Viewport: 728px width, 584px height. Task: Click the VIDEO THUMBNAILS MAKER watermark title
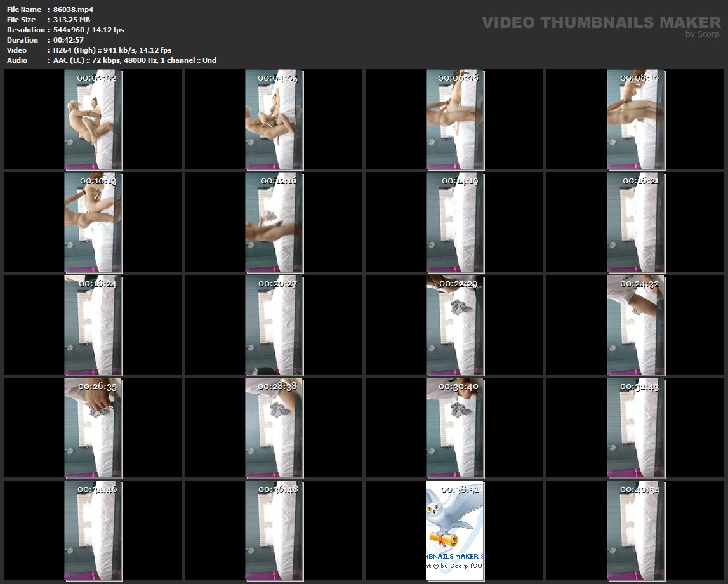coord(601,23)
